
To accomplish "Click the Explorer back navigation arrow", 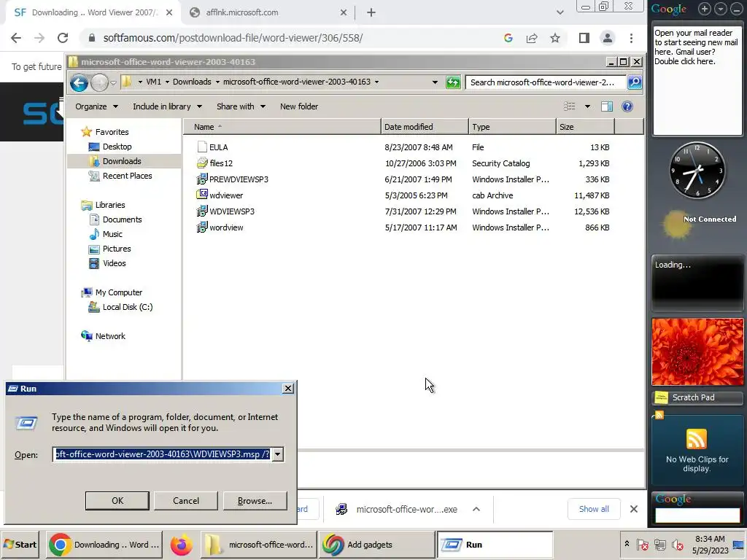I will [79, 83].
